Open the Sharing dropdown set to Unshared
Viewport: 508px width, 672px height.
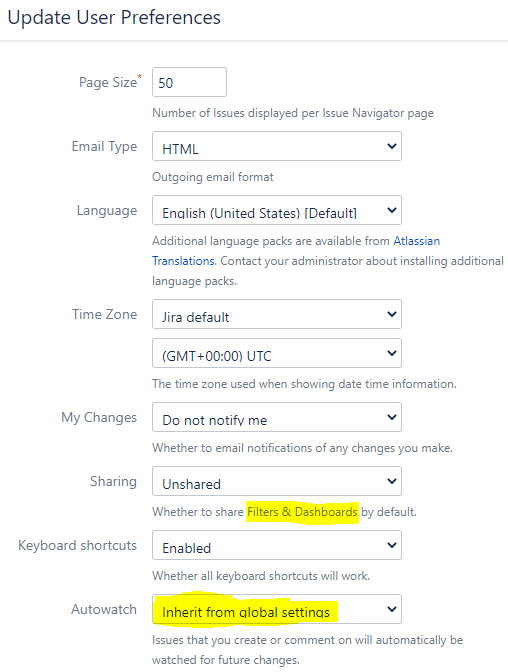coord(277,481)
